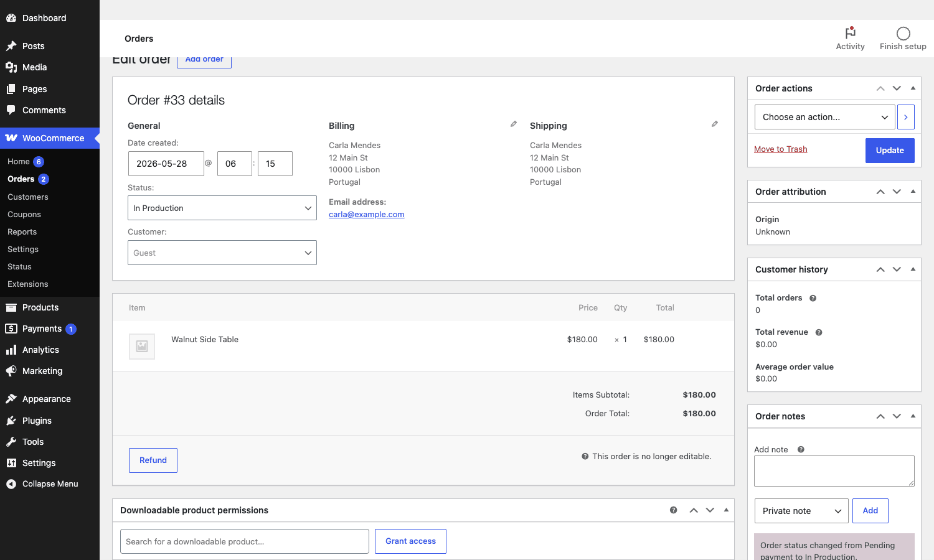The width and height of the screenshot is (934, 560).
Task: Click the downloadable product search field
Action: pos(245,541)
